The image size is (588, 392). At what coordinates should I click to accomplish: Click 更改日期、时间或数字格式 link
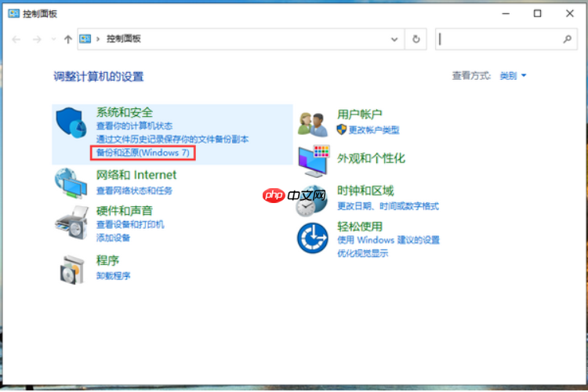pos(388,206)
